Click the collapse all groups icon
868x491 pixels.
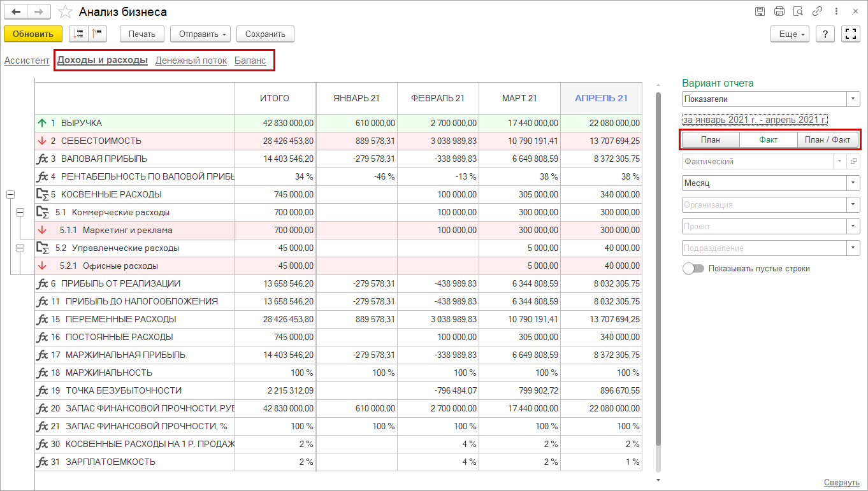pyautogui.click(x=98, y=34)
